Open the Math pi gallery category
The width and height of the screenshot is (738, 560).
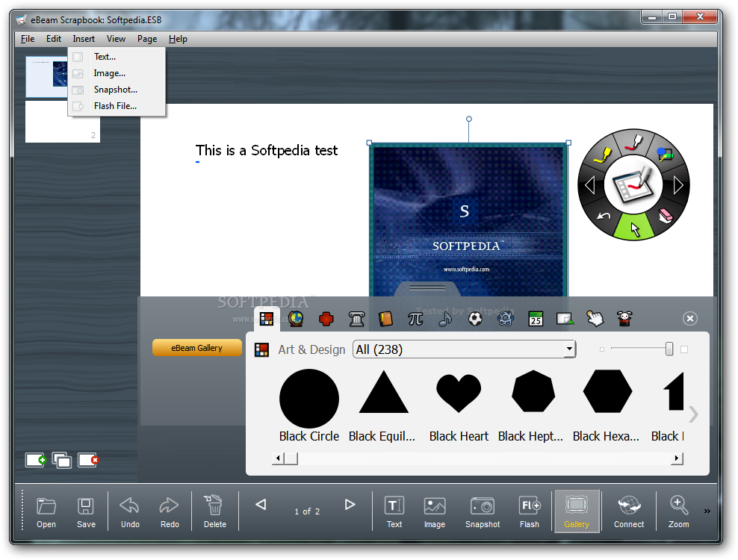[415, 319]
